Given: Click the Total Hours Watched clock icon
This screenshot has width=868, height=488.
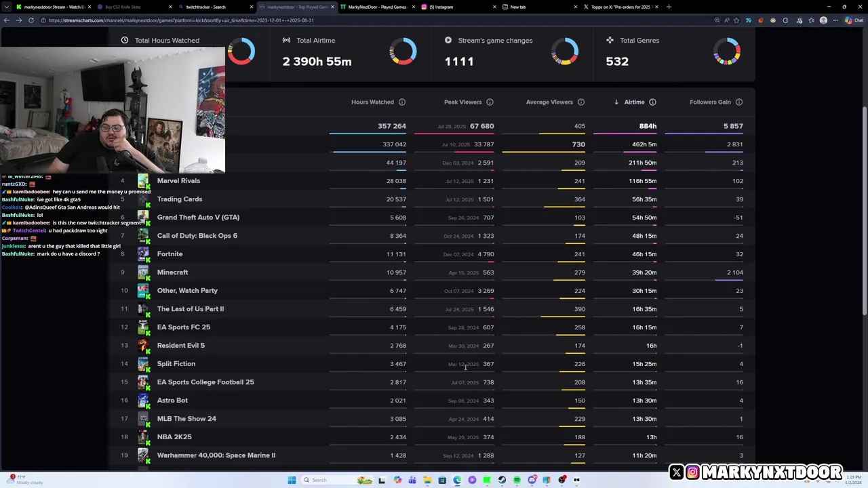Looking at the screenshot, I should click(125, 40).
